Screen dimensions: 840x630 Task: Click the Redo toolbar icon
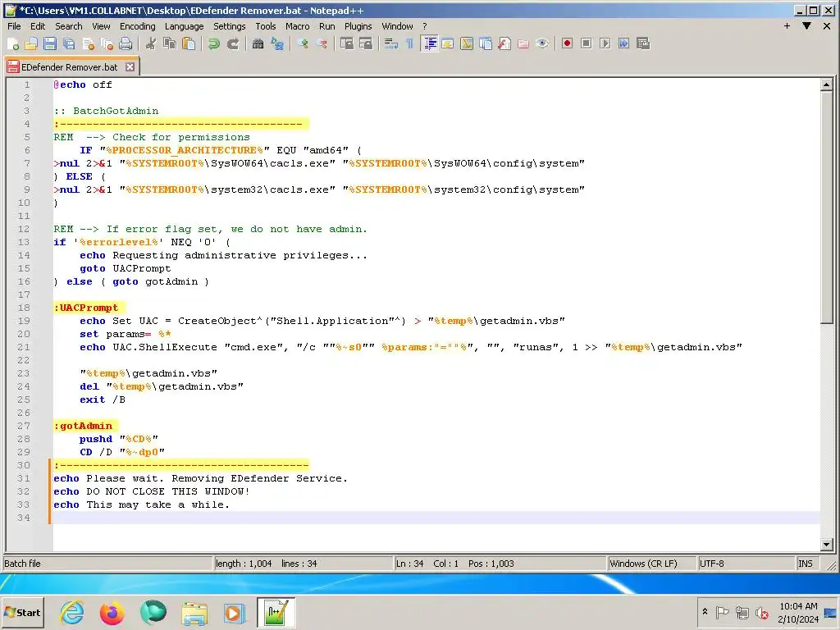233,44
